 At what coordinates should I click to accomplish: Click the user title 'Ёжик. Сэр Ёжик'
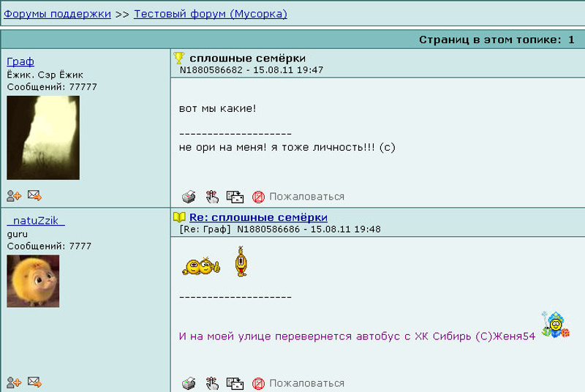pyautogui.click(x=45, y=75)
